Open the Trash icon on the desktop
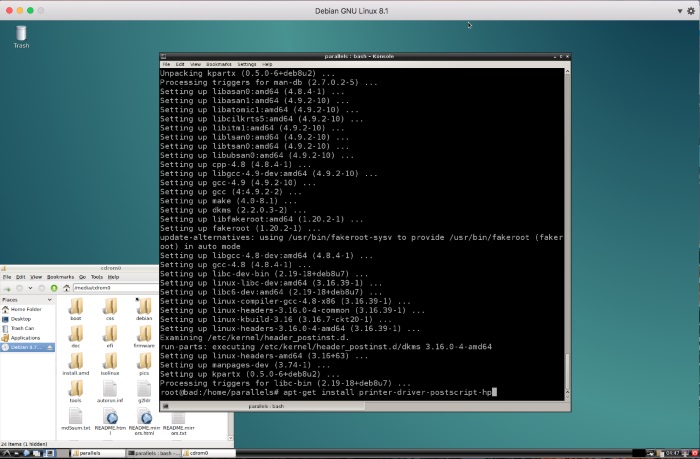The width and height of the screenshot is (700, 459). click(21, 37)
